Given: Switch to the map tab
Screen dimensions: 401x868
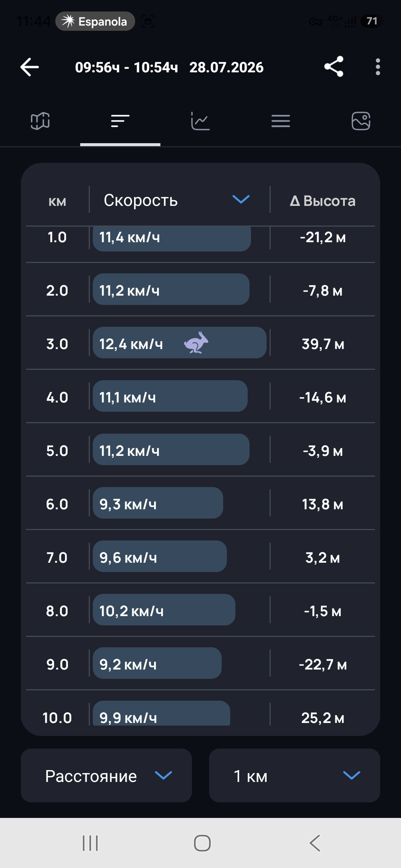Looking at the screenshot, I should (40, 121).
